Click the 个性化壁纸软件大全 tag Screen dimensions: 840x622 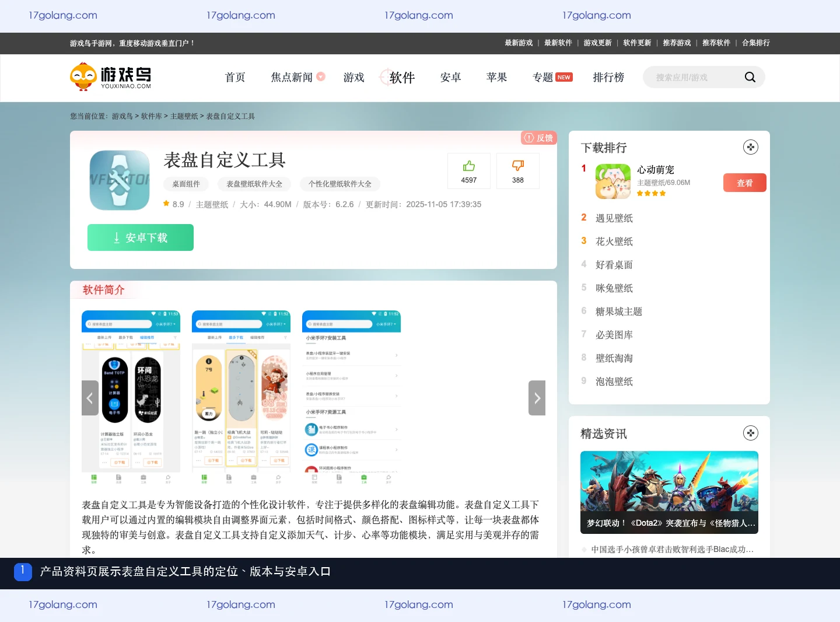[x=340, y=184]
